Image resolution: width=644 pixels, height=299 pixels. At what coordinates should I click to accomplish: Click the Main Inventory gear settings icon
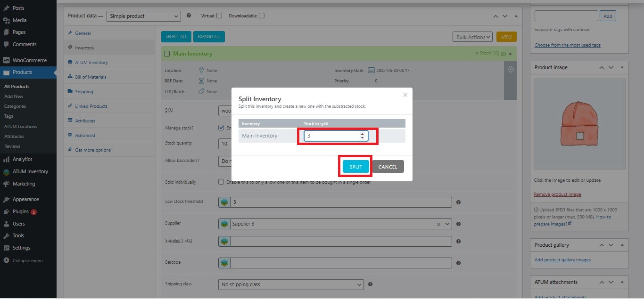coord(510,70)
